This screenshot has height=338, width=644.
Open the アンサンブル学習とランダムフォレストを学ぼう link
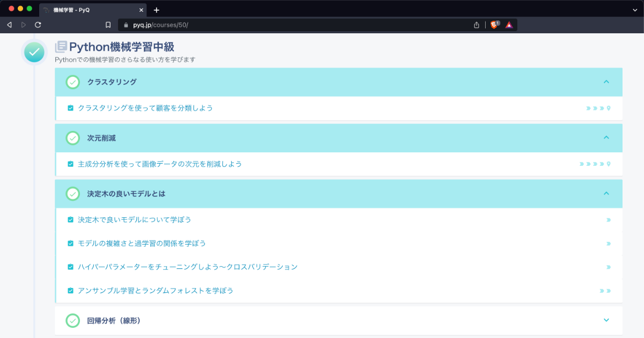tap(155, 290)
